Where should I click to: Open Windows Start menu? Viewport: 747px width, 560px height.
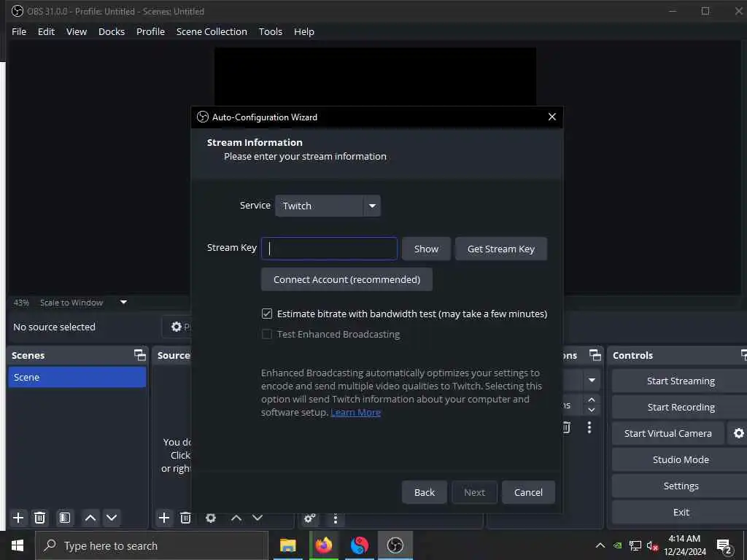click(18, 545)
